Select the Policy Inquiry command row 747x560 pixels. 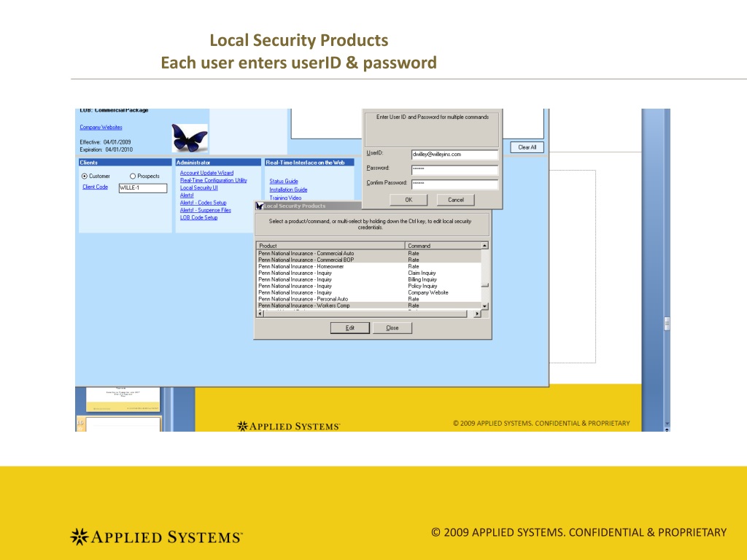pos(368,286)
